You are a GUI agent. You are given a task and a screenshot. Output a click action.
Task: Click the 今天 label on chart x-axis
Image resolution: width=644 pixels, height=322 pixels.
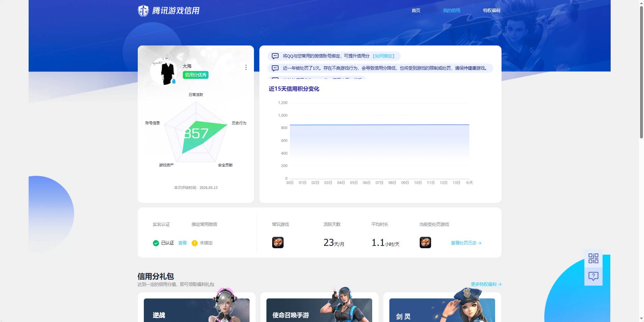[x=469, y=183]
